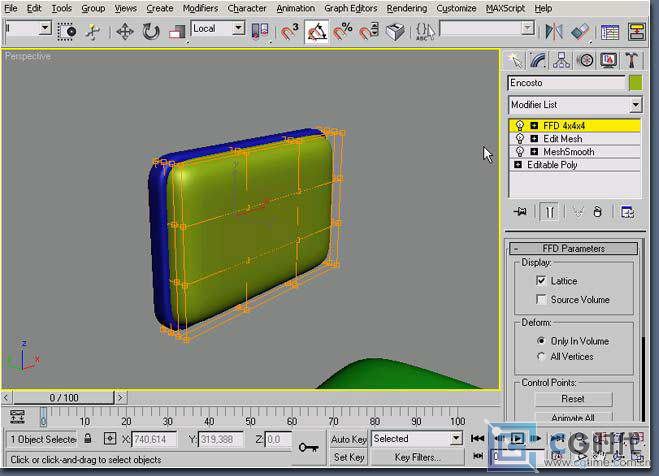Click the Animate All button

[x=573, y=417]
